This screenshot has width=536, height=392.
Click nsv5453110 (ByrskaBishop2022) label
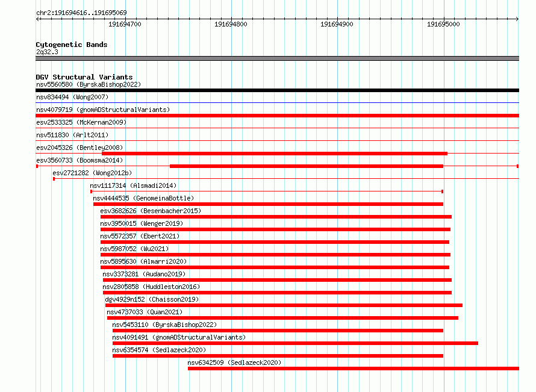point(164,325)
